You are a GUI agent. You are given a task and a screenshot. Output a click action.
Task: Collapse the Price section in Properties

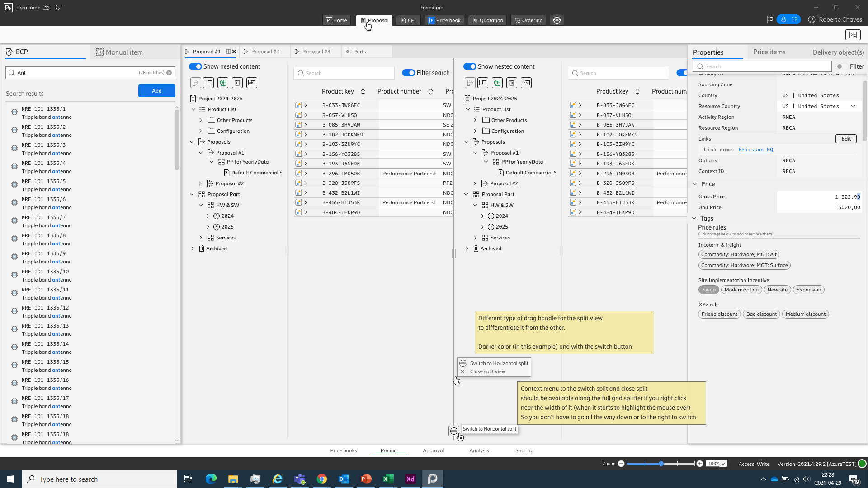click(695, 184)
